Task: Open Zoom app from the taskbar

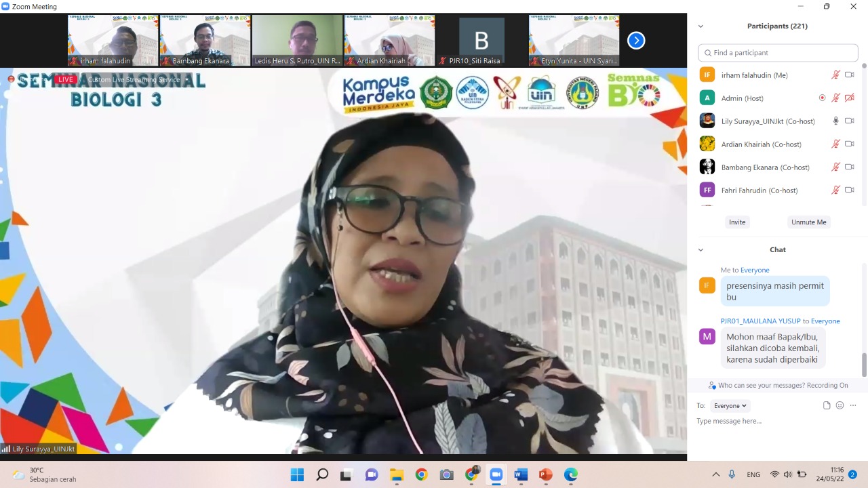Action: (496, 474)
